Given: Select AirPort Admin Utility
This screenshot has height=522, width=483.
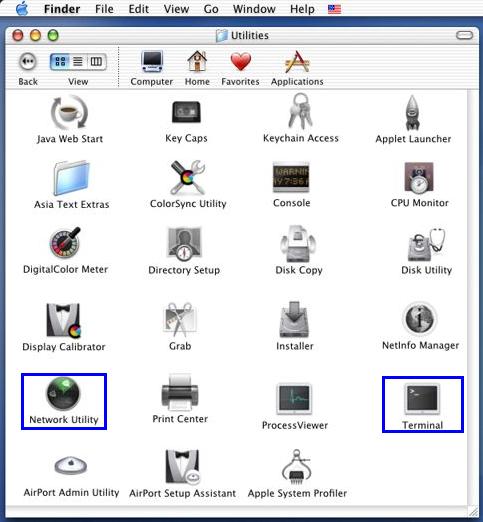Looking at the screenshot, I should point(71,465).
